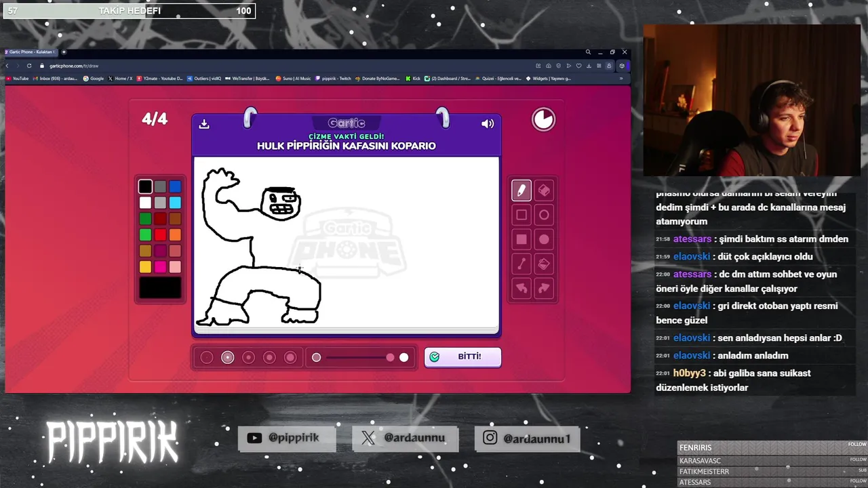The image size is (868, 488).
Task: Pick the bright green color swatch
Action: tap(145, 235)
